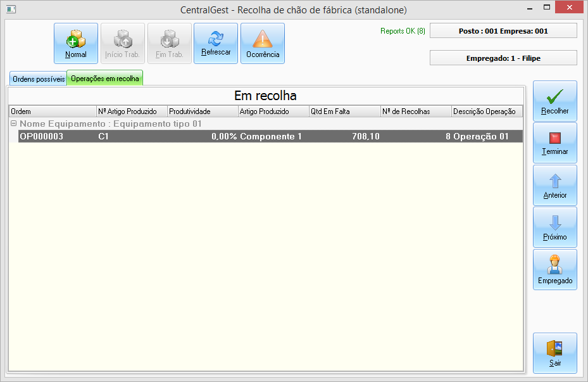Click the Nº de Recolhas column header

pos(416,111)
